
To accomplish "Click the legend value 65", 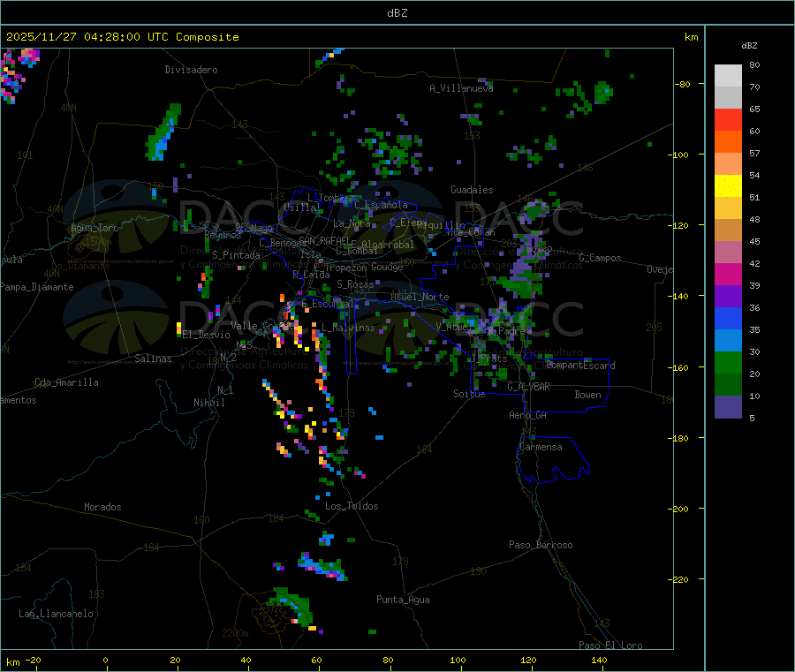I will coord(754,109).
